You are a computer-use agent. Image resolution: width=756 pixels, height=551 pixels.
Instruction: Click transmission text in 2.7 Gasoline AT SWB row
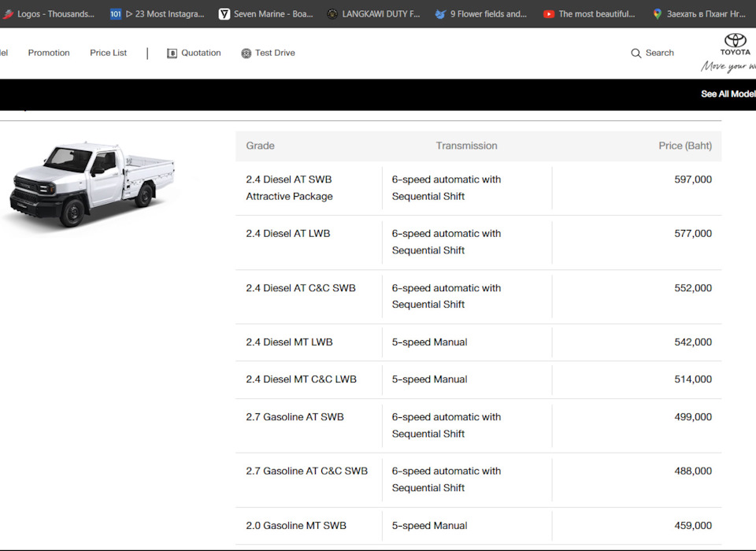(x=446, y=425)
